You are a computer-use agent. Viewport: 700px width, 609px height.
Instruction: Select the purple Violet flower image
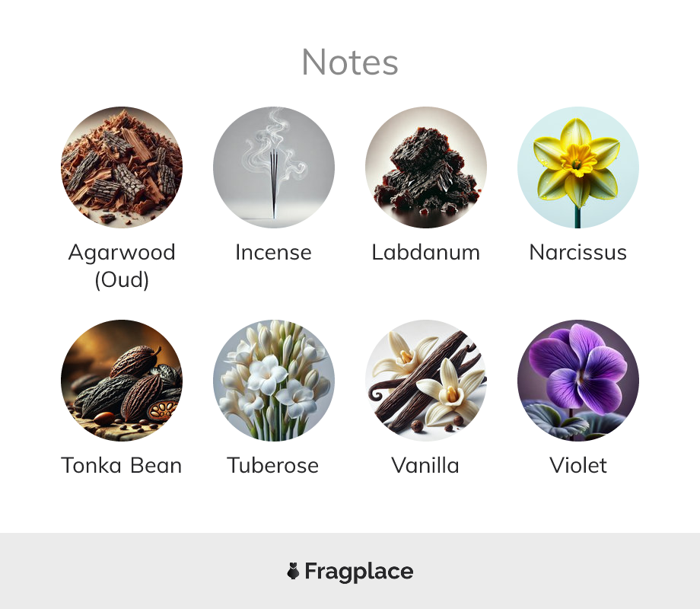click(578, 380)
